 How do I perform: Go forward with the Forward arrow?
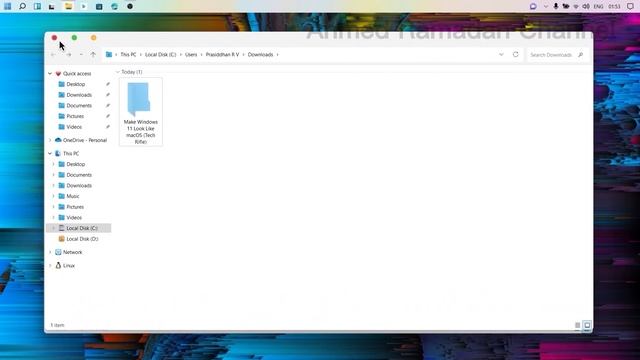[69, 54]
